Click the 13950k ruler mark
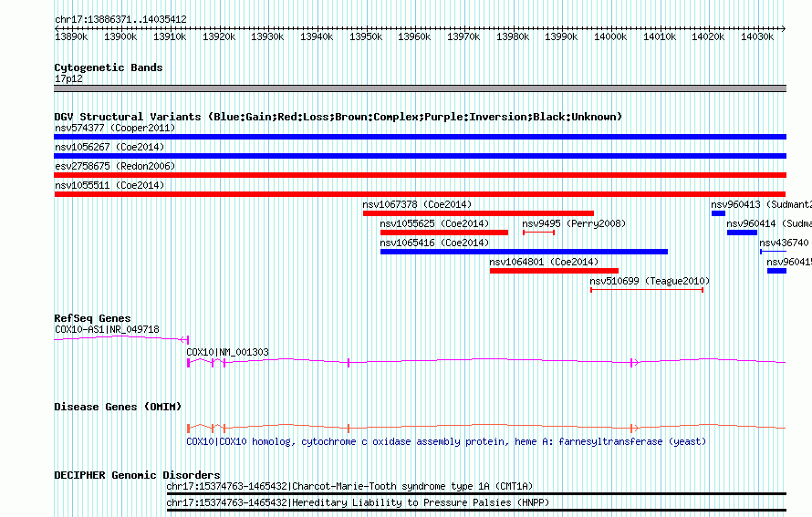Viewport: 812px width, 517px height. [366, 36]
